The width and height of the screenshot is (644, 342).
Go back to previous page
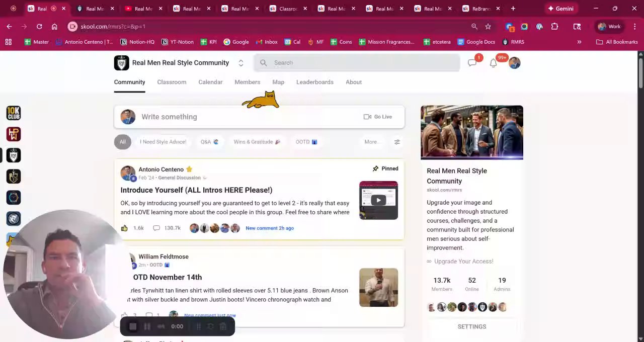[x=10, y=27]
